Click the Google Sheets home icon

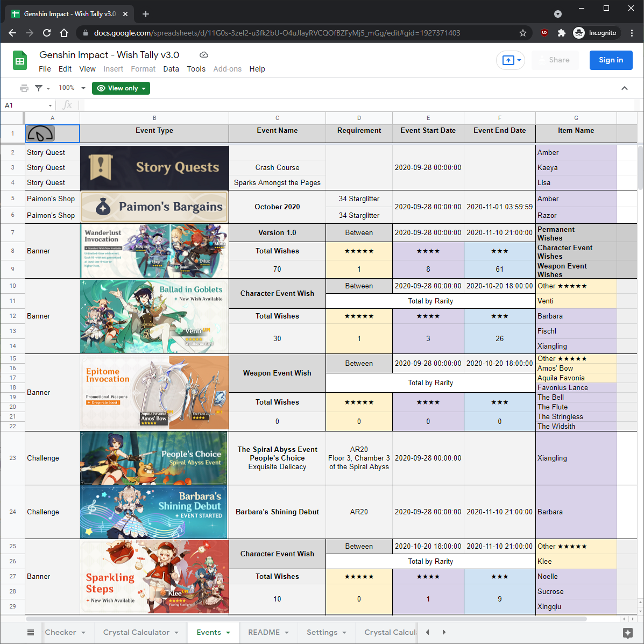coord(20,60)
